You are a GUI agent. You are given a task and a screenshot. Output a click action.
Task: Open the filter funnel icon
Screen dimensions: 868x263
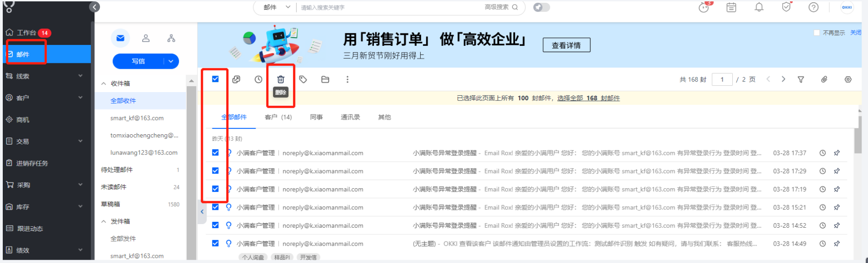point(801,79)
